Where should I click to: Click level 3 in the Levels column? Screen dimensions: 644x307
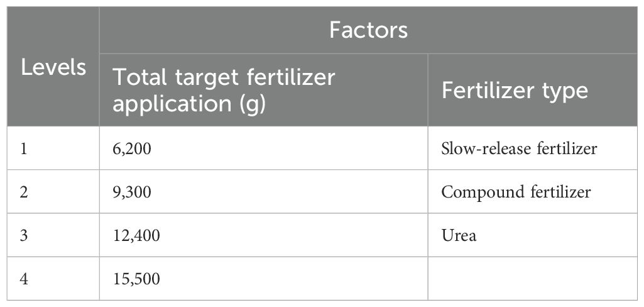[24, 235]
